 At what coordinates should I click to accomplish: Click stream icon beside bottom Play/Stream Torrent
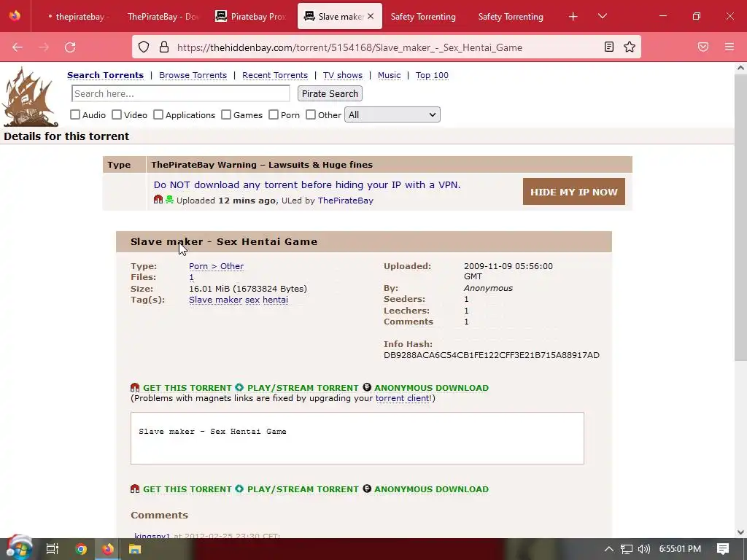point(239,489)
